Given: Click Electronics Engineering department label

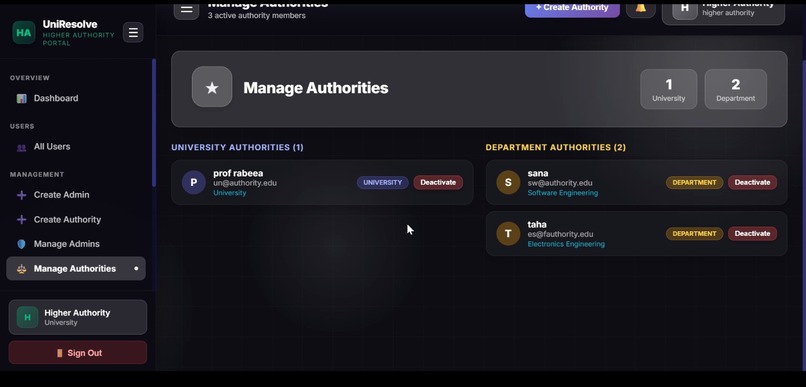Looking at the screenshot, I should pyautogui.click(x=566, y=244).
